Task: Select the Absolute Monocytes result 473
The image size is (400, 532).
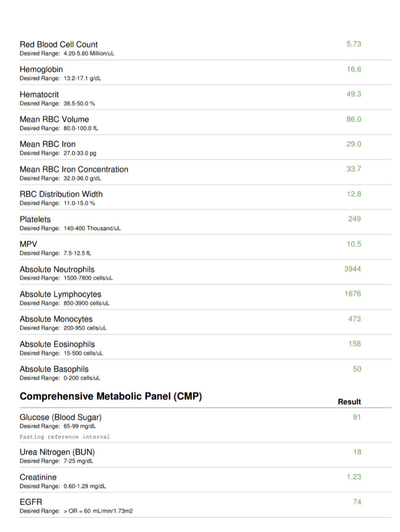Action: click(354, 319)
